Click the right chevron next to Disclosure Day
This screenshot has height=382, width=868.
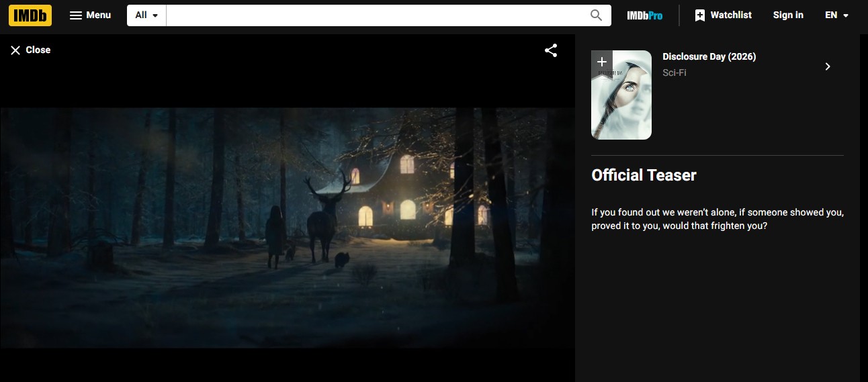click(828, 66)
